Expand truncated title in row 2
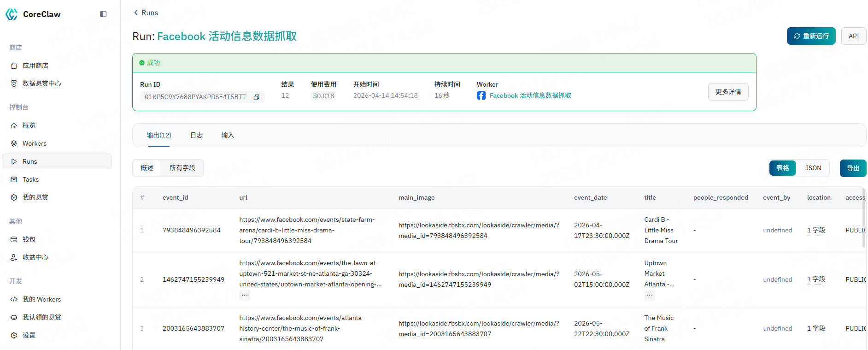Screen dimensions: 868x350 649,295
